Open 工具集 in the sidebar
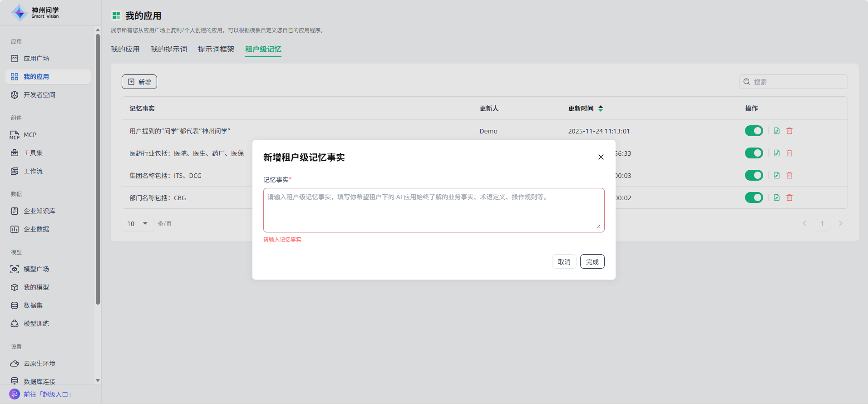Viewport: 868px width, 404px height. [33, 153]
